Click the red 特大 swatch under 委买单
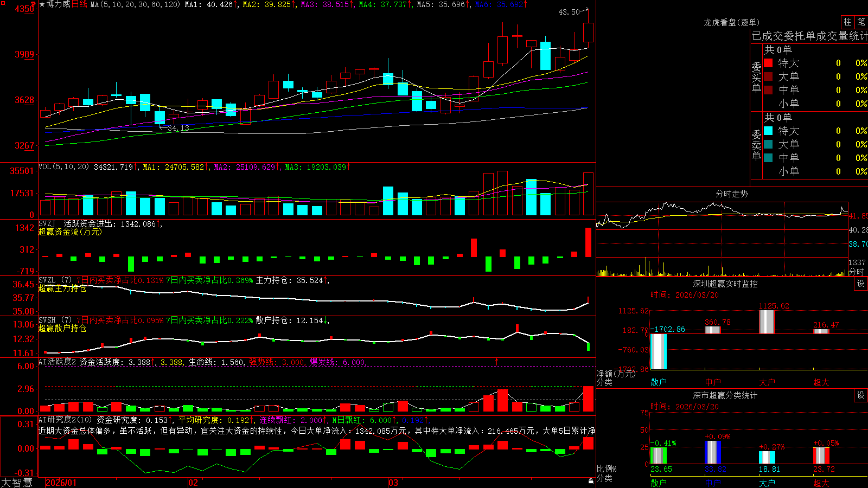This screenshot has height=488, width=868. (x=768, y=63)
